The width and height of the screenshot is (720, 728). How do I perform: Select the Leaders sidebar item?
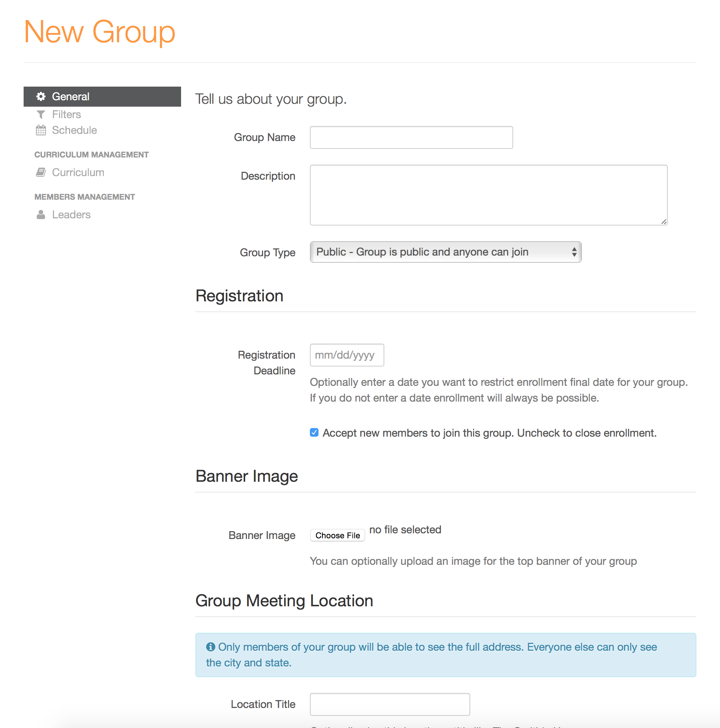pyautogui.click(x=71, y=215)
